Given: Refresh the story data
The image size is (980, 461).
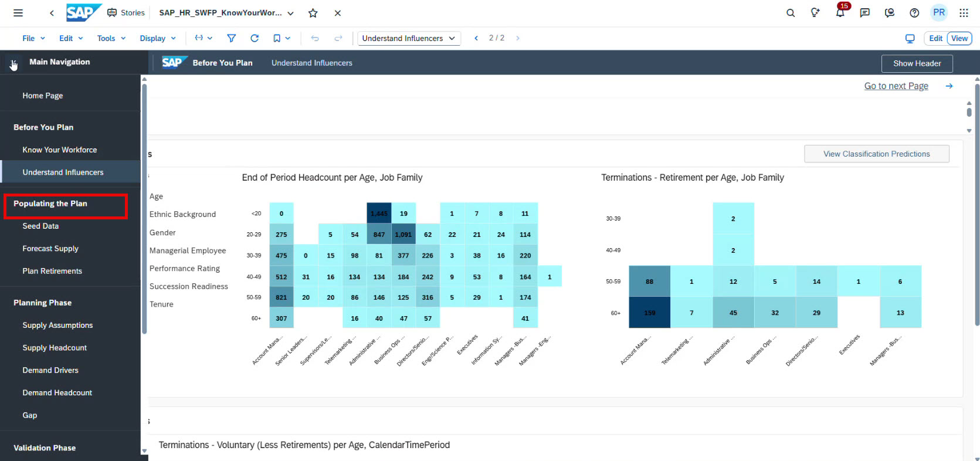Looking at the screenshot, I should click(255, 38).
